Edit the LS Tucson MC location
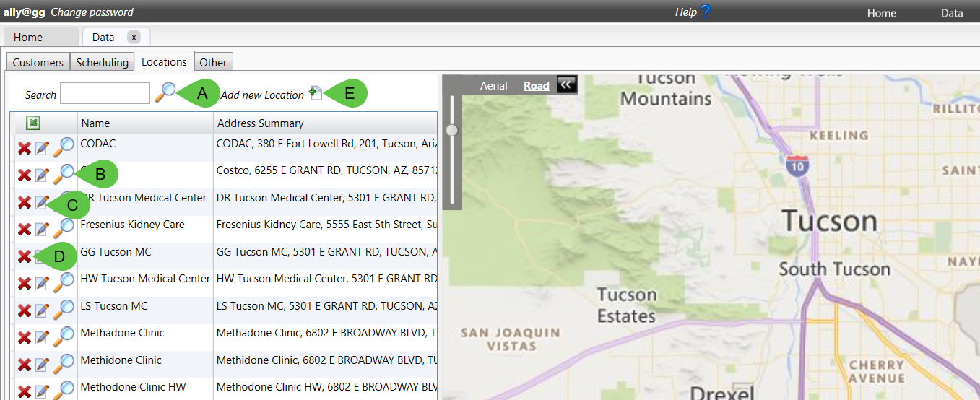980x400 pixels. pyautogui.click(x=42, y=310)
